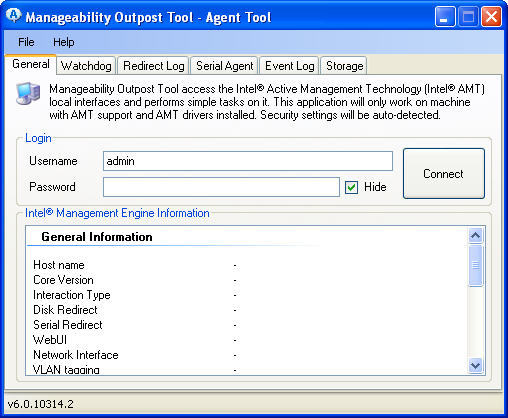Select the WebUI row
The image size is (508, 418).
tap(246, 340)
